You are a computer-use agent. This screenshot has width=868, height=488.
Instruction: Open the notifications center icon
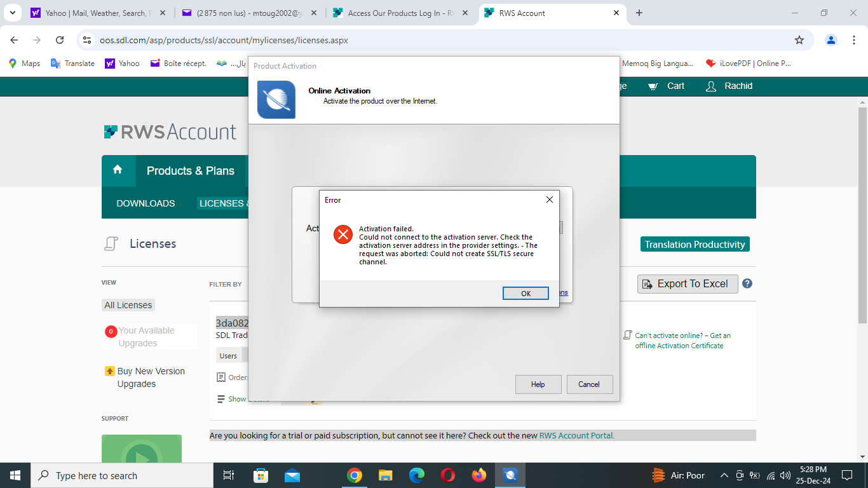tap(847, 475)
